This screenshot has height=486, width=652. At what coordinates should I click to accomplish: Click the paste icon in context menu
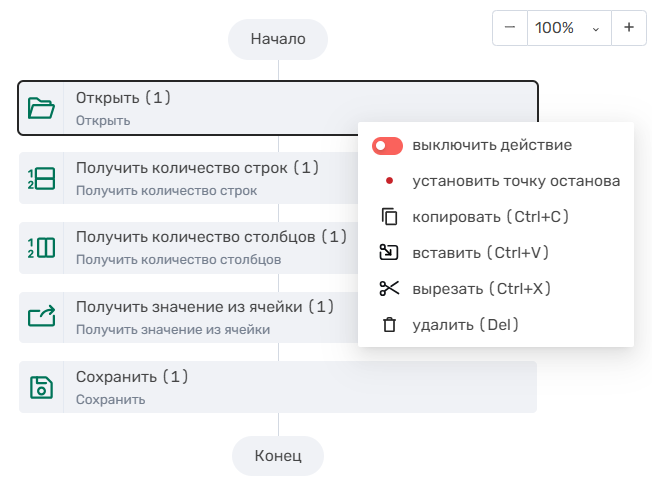389,252
